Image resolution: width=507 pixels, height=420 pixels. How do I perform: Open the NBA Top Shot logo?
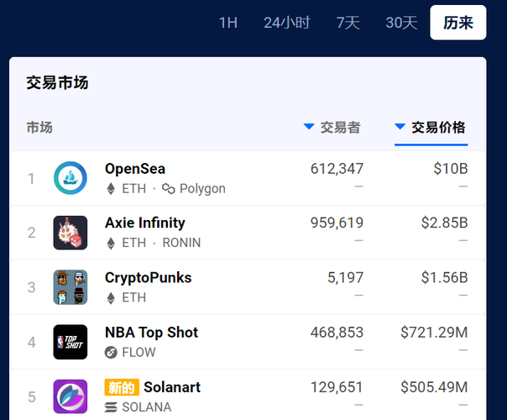[71, 342]
